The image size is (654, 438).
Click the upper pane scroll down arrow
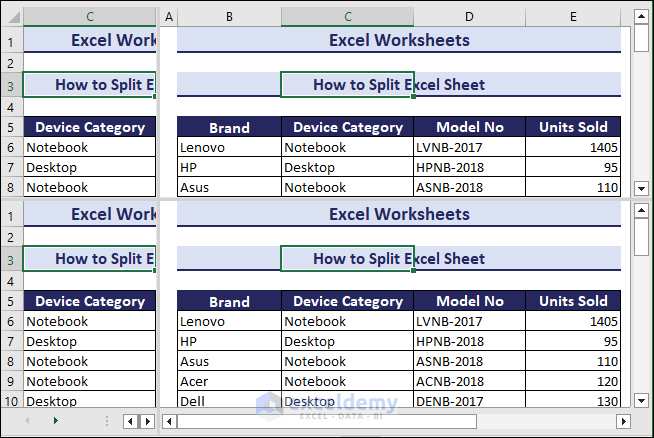pos(641,187)
